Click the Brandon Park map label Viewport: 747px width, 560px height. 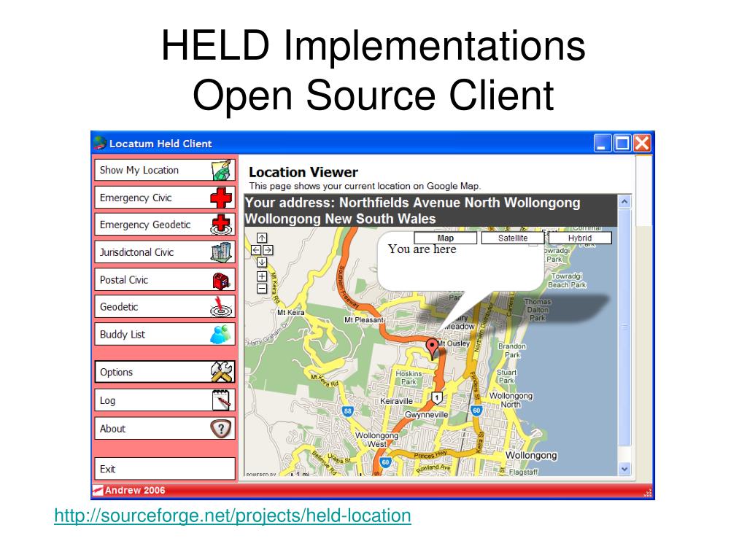pyautogui.click(x=512, y=351)
